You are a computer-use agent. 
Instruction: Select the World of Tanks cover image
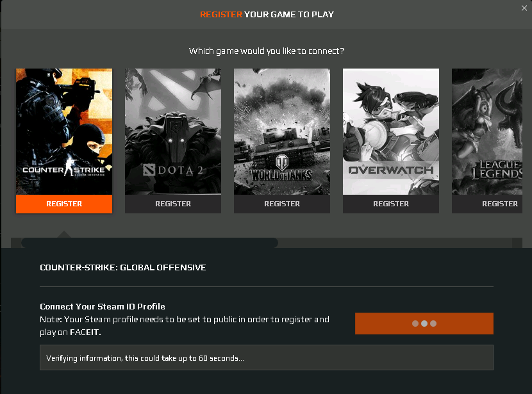(x=282, y=131)
